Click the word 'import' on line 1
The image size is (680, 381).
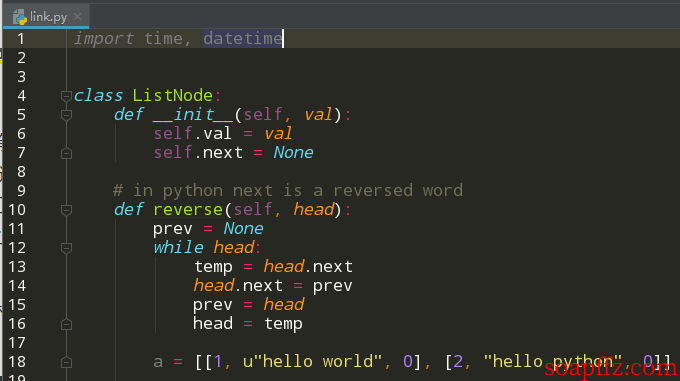[104, 39]
